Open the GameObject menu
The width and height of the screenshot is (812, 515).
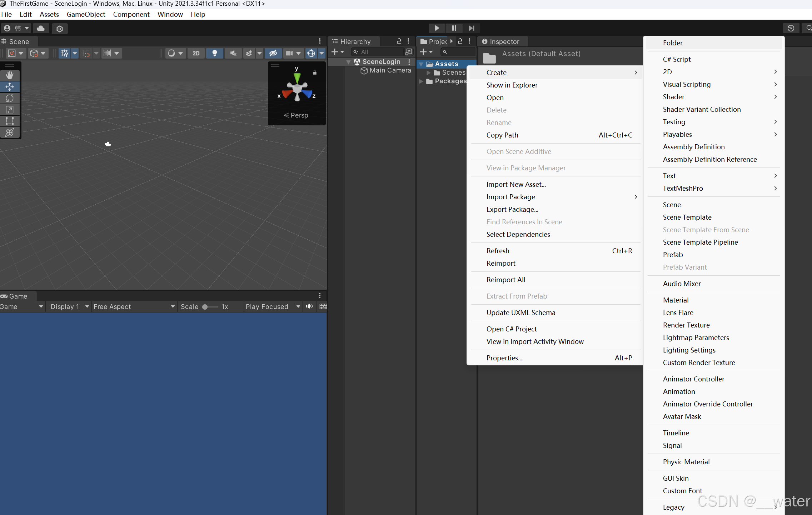coord(86,14)
